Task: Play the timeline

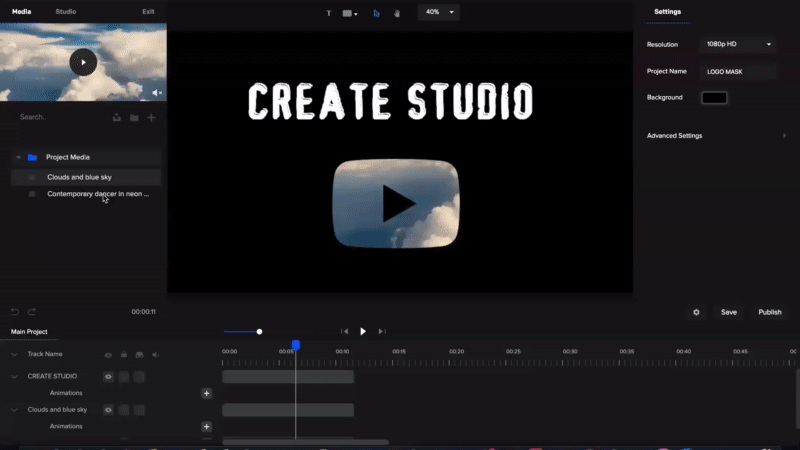Action: pos(363,332)
